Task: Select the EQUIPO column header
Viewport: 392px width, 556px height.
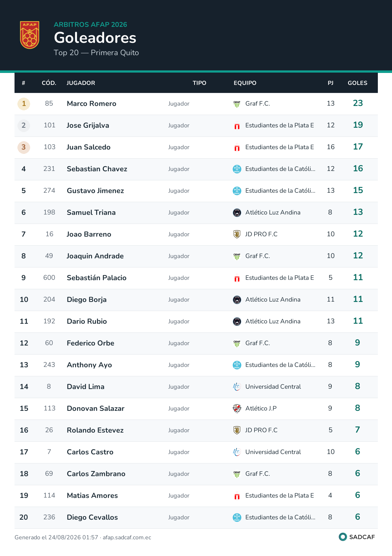Action: tap(245, 83)
